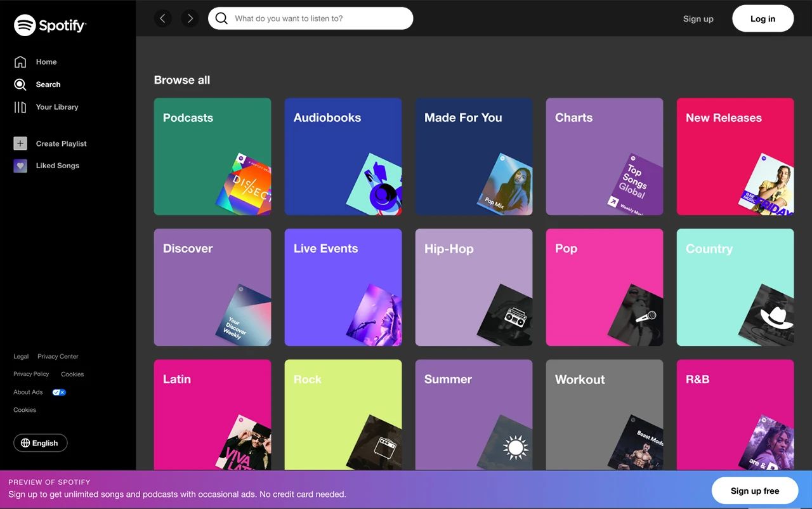
Task: Open Liked Songs heart icon
Action: [x=20, y=166]
